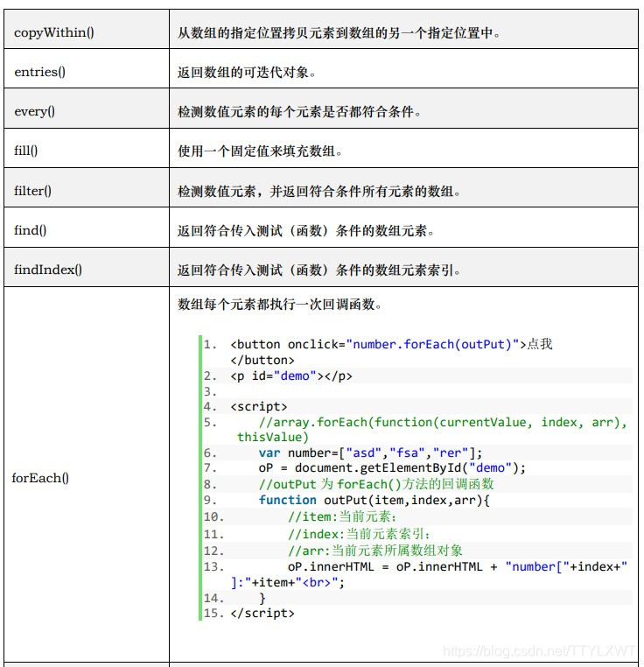This screenshot has height=667, width=644.
Task: Click comment line 11 '//index:当前元素索引'
Action: [x=359, y=534]
